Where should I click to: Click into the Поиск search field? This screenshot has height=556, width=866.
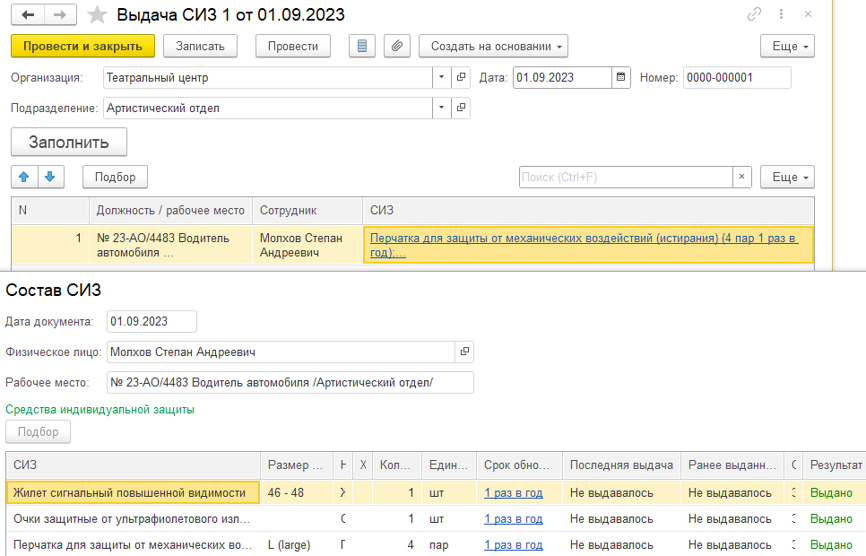click(x=626, y=177)
